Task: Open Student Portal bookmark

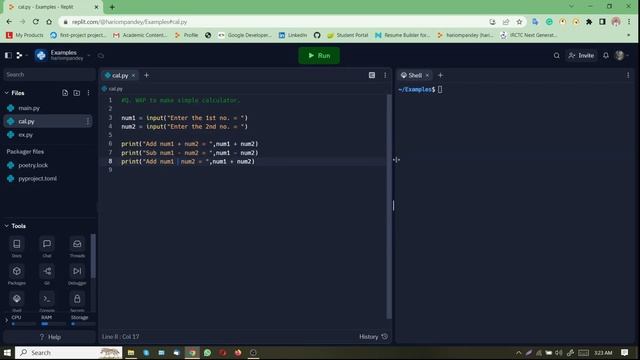Action: click(x=348, y=35)
